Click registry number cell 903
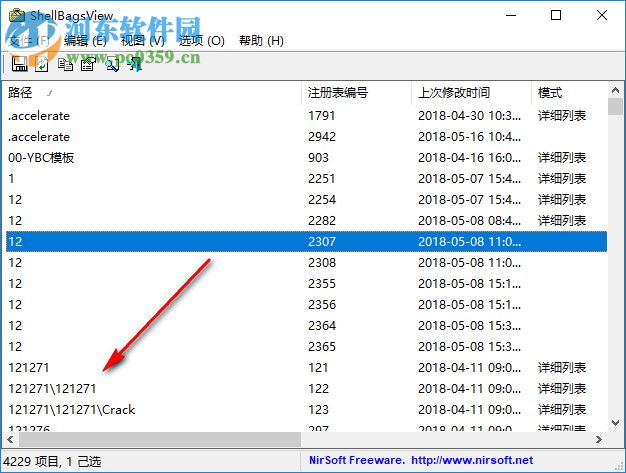626x473 pixels. [318, 158]
